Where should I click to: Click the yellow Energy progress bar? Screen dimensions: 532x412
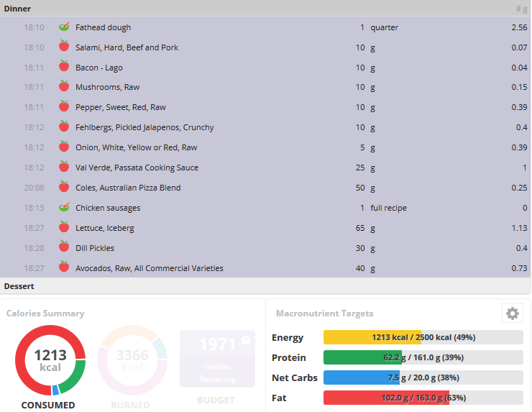click(x=423, y=337)
